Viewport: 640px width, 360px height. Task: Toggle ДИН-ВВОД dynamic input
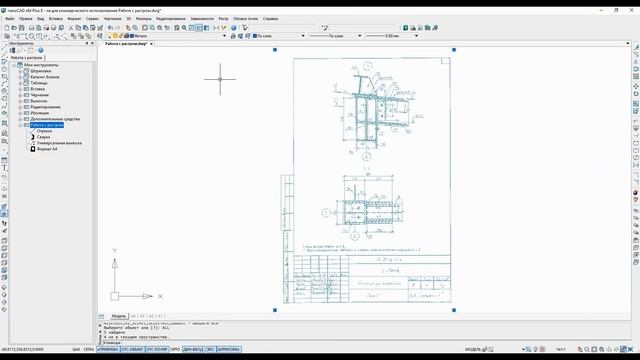click(193, 349)
